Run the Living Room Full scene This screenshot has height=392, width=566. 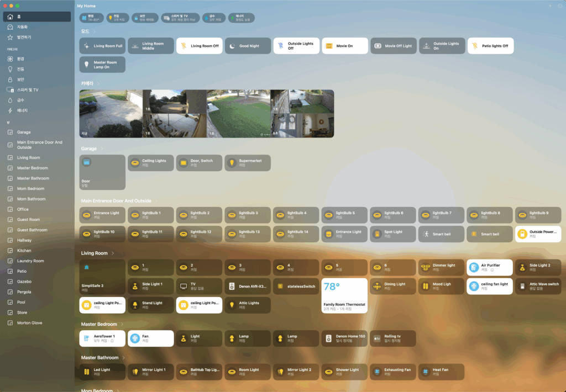(102, 46)
